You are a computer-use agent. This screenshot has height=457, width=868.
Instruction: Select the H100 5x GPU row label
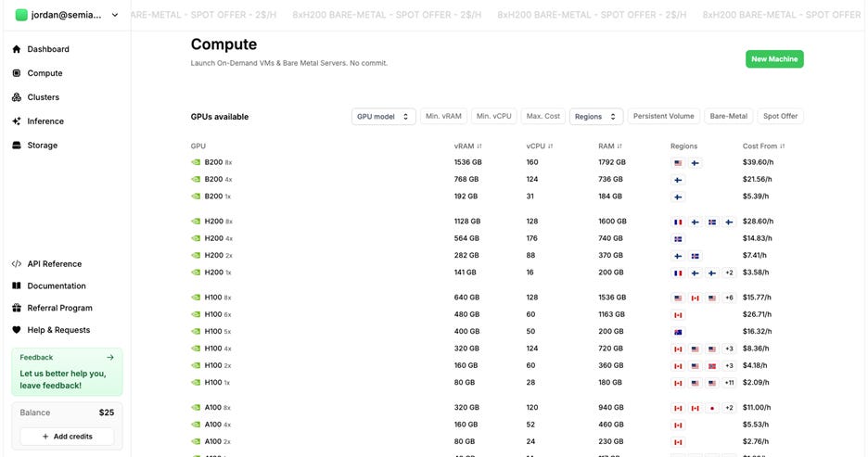coord(218,332)
